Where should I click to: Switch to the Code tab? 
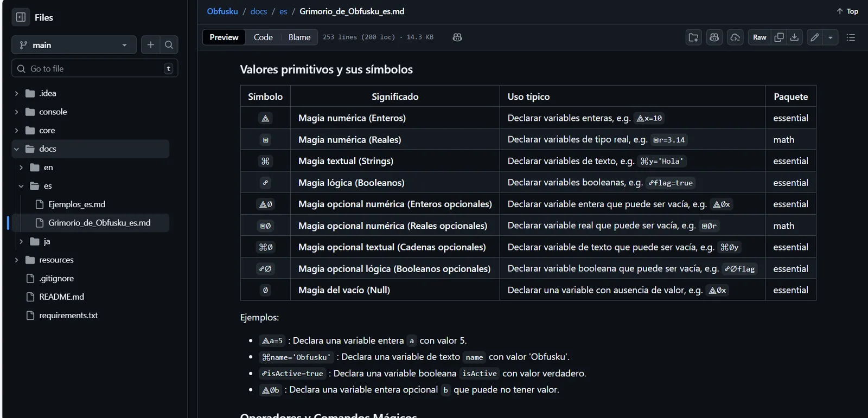(263, 37)
